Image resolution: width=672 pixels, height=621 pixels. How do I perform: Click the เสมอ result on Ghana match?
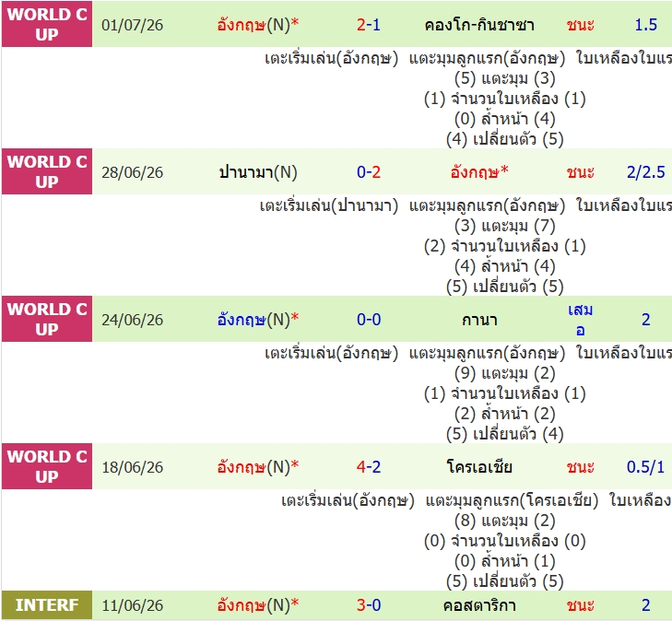click(x=581, y=320)
